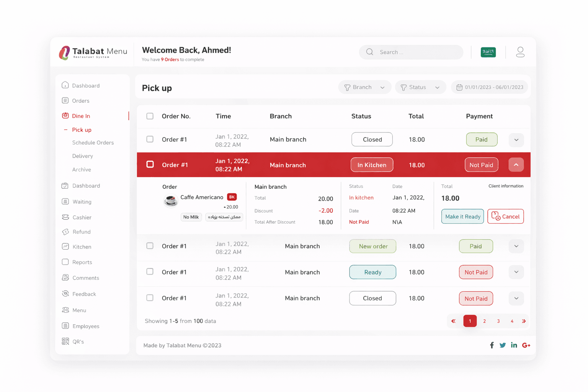The image size is (588, 392).
Task: Check the select-all orders checkbox in header
Action: (x=150, y=116)
